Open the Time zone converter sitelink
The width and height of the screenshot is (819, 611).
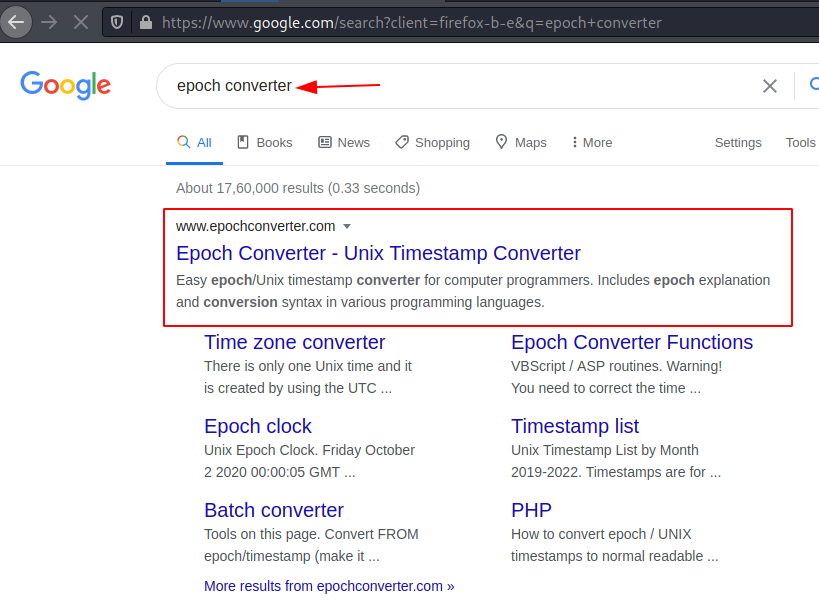[x=295, y=342]
